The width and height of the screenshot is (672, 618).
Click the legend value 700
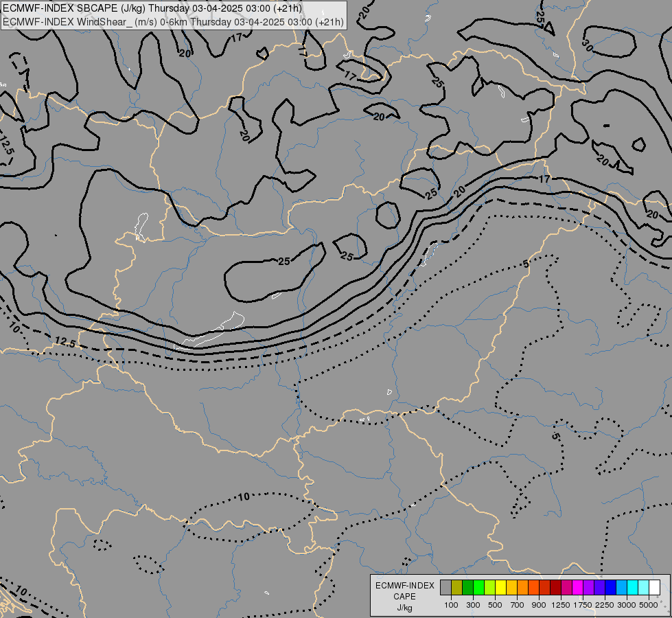(518, 605)
